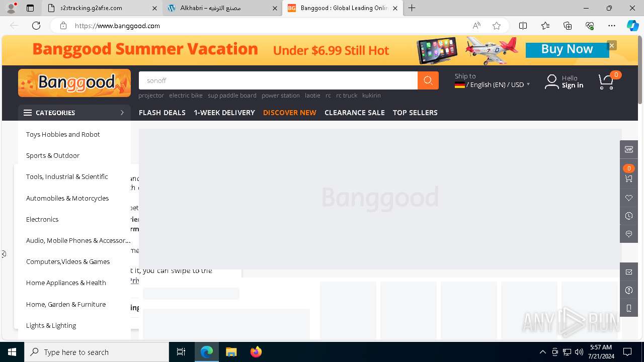Select Sports & Outdoor category
The width and height of the screenshot is (644, 362).
tap(53, 155)
